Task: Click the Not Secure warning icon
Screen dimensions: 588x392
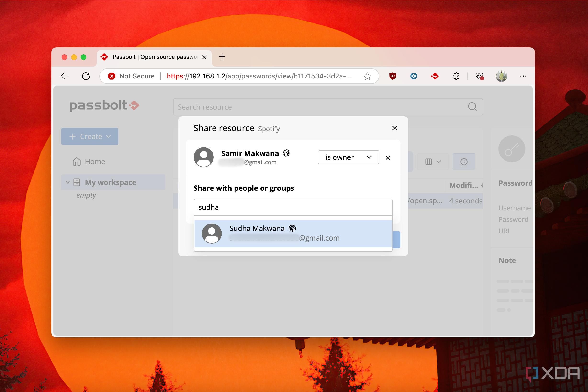Action: [x=112, y=76]
